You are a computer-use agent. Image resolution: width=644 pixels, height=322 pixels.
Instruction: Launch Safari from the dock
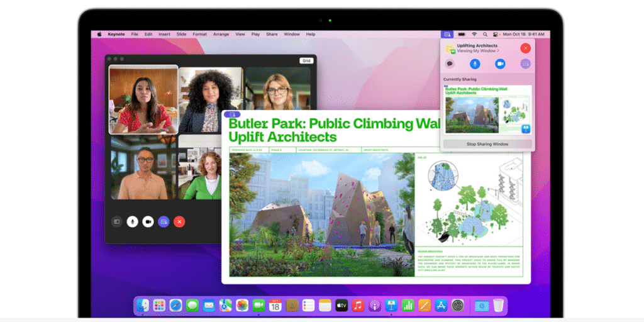(x=176, y=305)
